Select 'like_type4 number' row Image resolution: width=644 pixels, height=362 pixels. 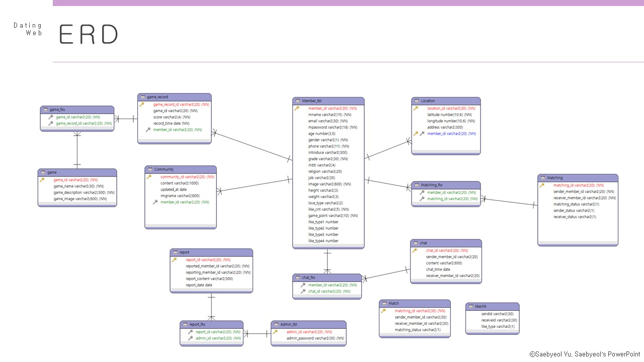click(324, 241)
